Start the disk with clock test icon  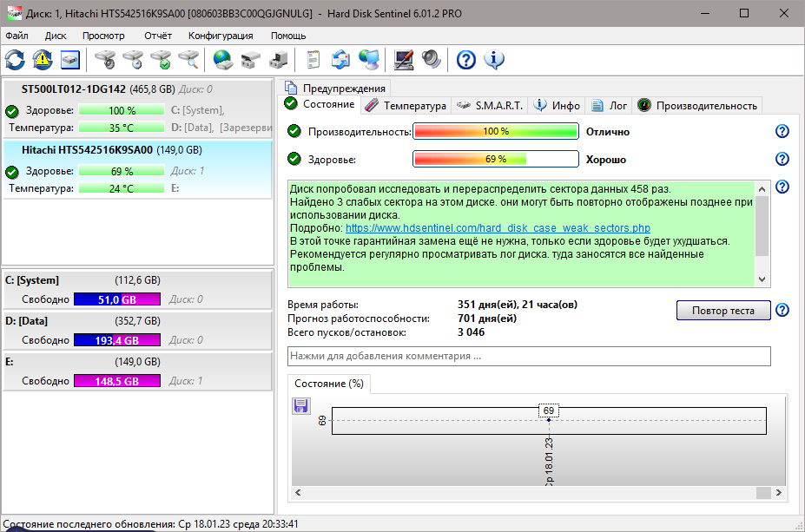tap(134, 60)
